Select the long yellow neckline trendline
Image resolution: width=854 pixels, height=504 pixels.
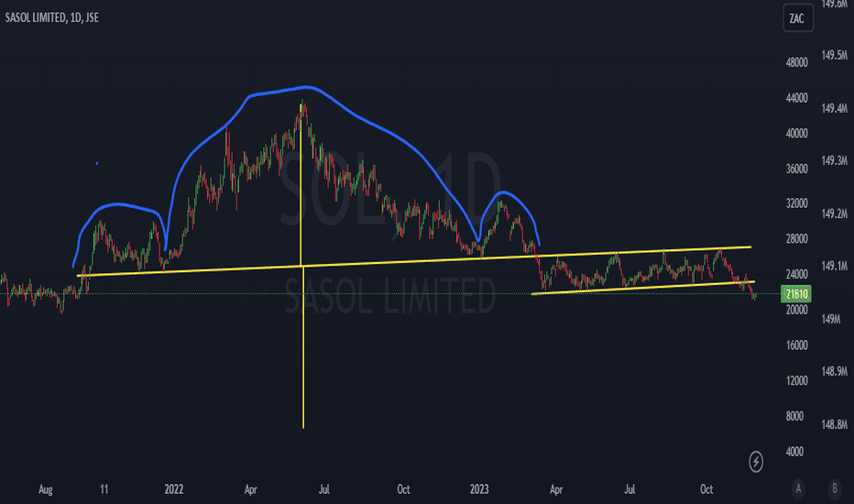coord(414,261)
